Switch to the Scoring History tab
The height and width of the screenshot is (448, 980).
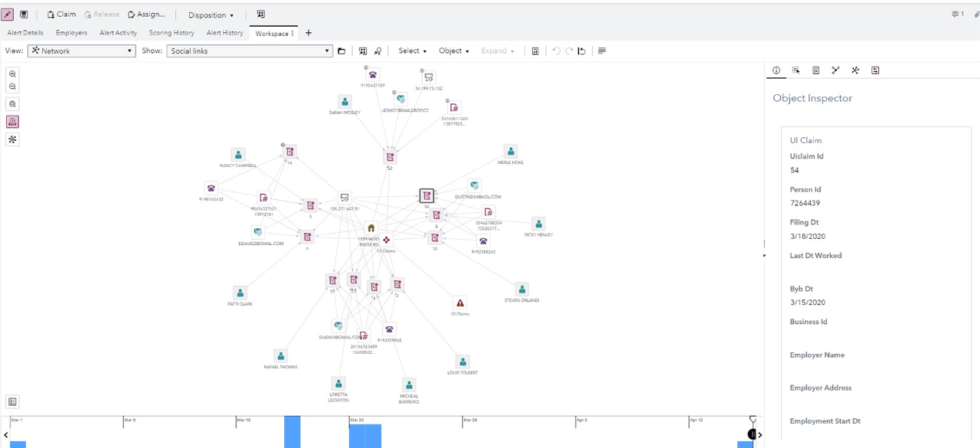171,32
